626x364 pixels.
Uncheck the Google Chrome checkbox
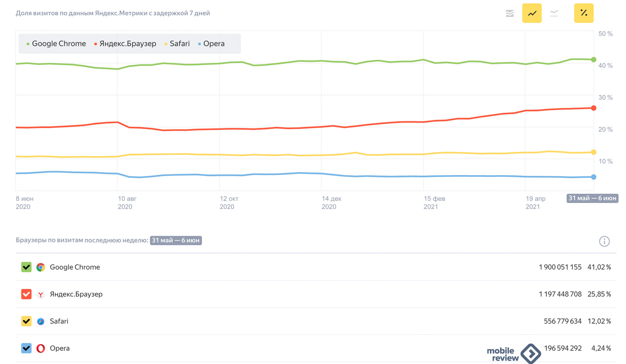point(26,267)
